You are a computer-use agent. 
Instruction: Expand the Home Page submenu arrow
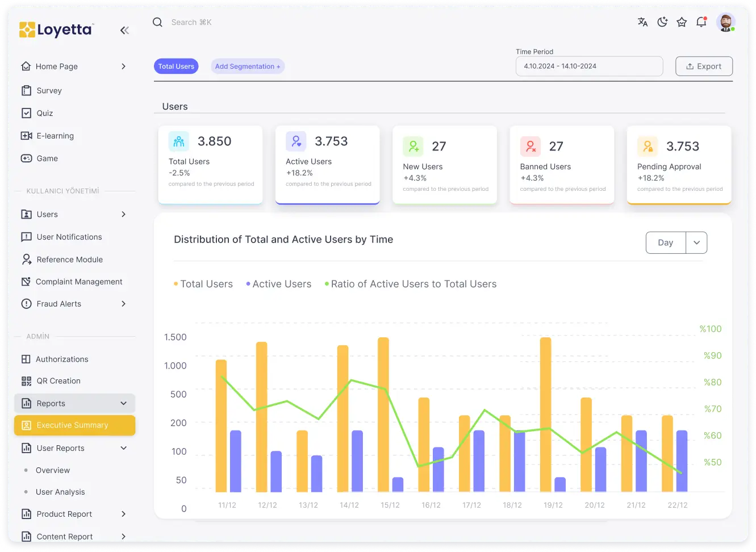pyautogui.click(x=123, y=66)
